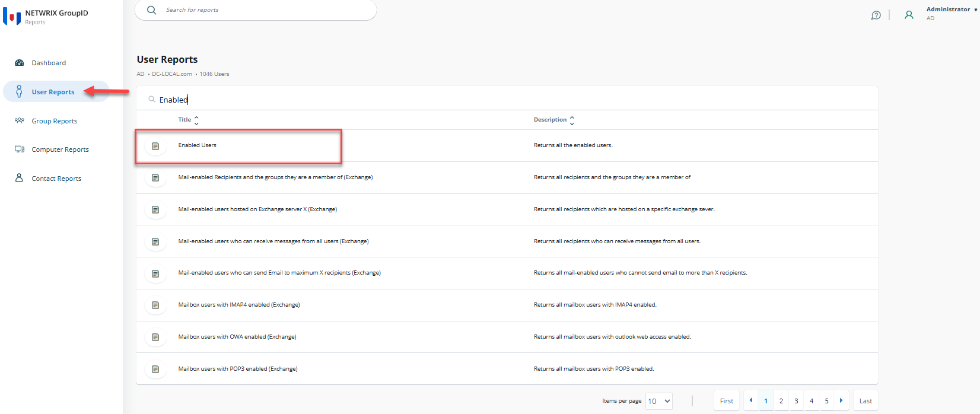This screenshot has width=980, height=414.
Task: Click the report icon for Enabled Users
Action: click(155, 146)
